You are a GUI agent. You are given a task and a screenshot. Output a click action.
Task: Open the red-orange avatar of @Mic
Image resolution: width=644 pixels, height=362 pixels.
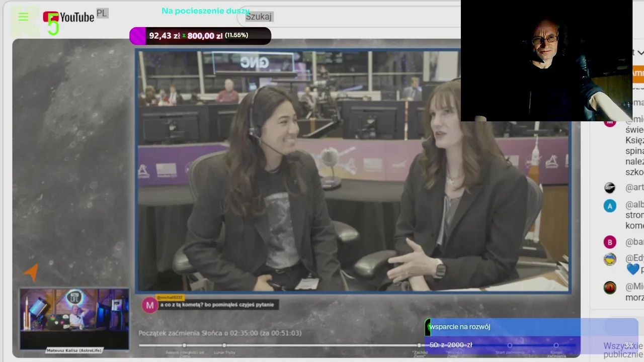tap(610, 288)
